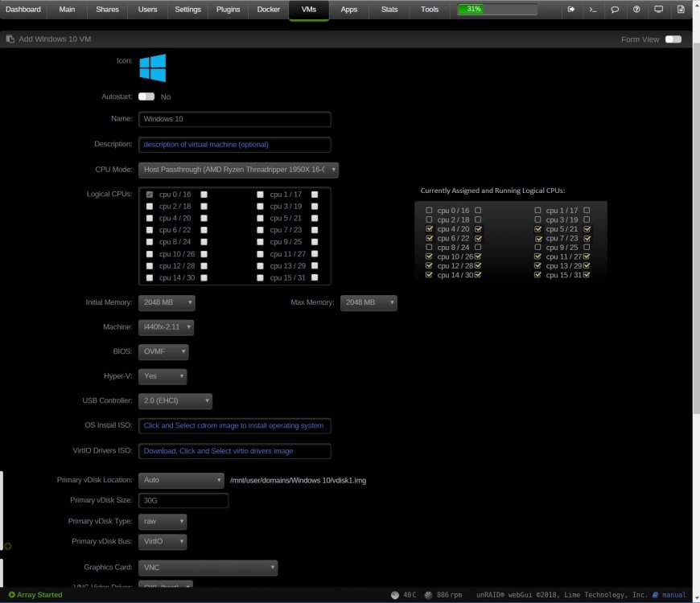Toggle the Form View switch

point(673,39)
